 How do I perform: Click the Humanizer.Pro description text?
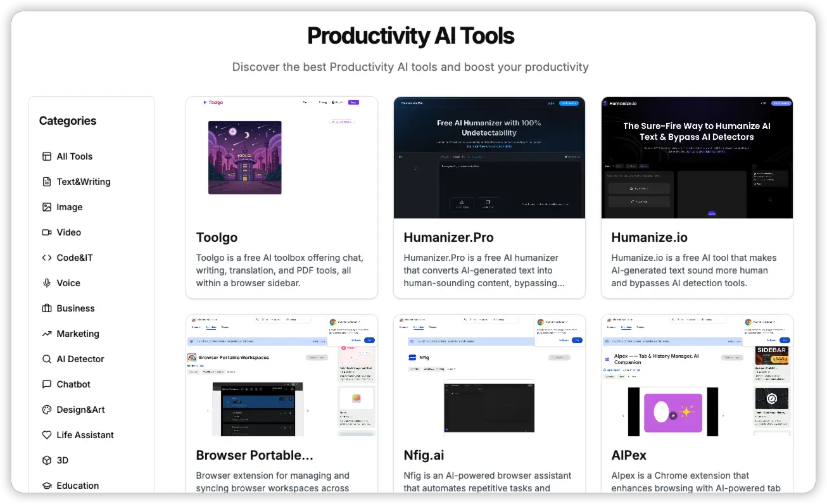484,270
